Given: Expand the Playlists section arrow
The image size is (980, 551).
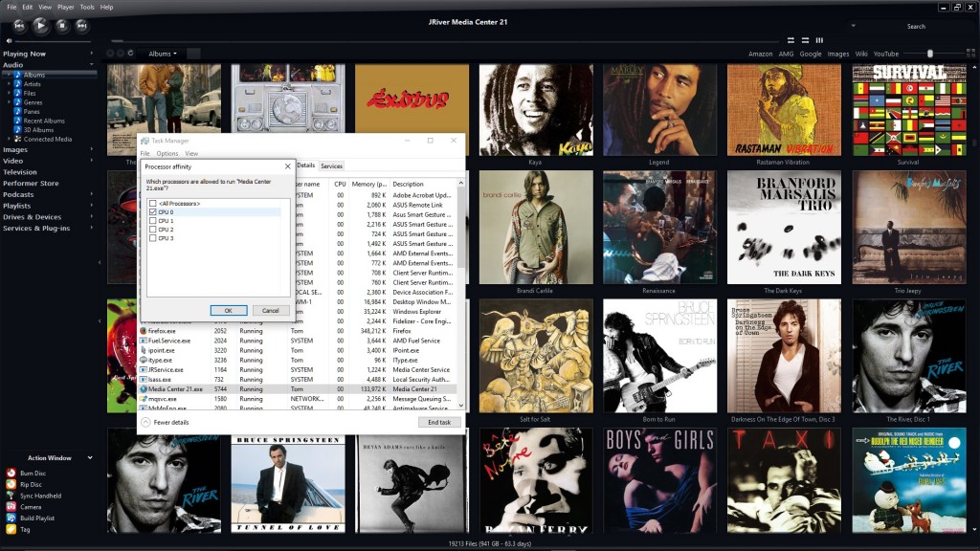Looking at the screenshot, I should [x=92, y=206].
